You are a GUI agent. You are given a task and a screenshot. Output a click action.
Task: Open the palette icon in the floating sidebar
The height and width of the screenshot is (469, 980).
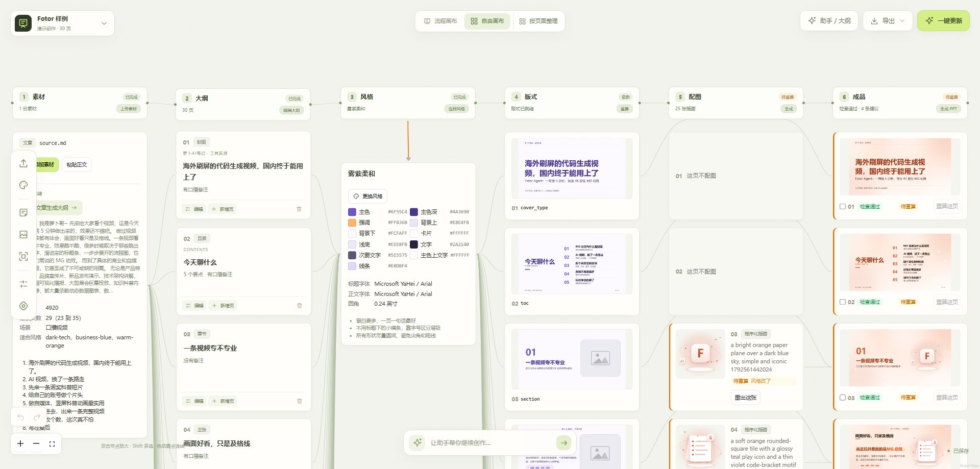click(23, 185)
